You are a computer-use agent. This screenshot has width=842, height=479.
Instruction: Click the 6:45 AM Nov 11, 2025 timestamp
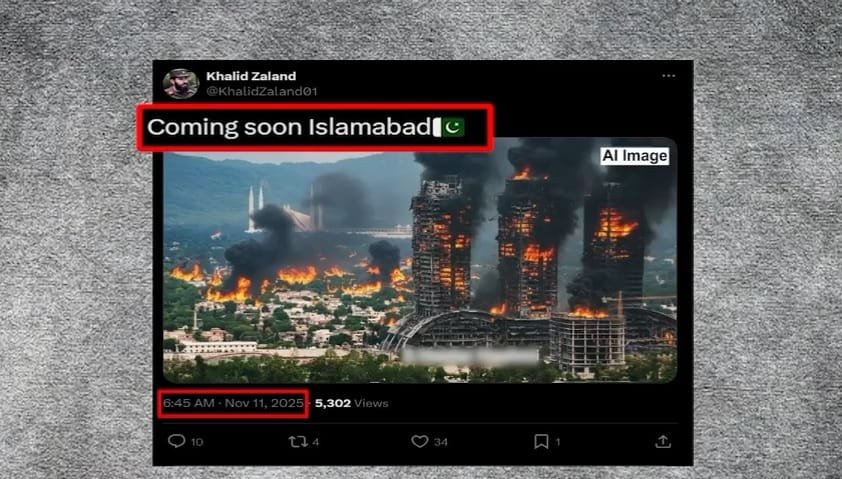pos(233,403)
